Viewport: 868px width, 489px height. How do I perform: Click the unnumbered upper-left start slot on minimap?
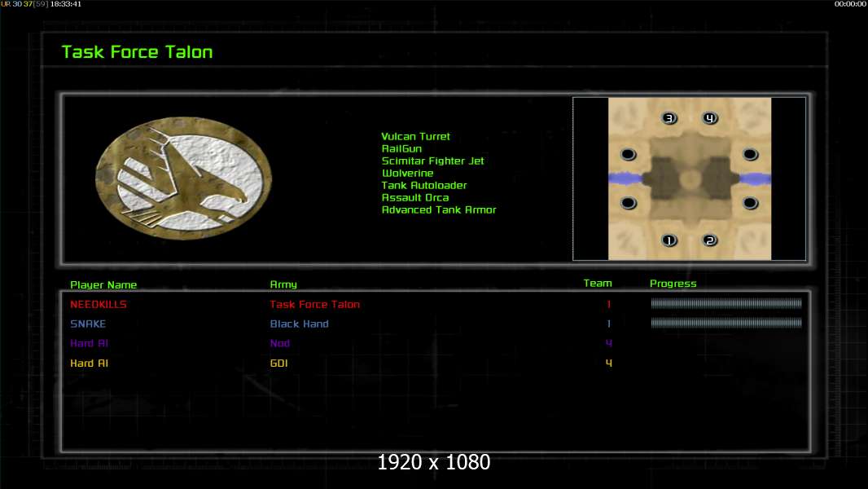coord(629,154)
